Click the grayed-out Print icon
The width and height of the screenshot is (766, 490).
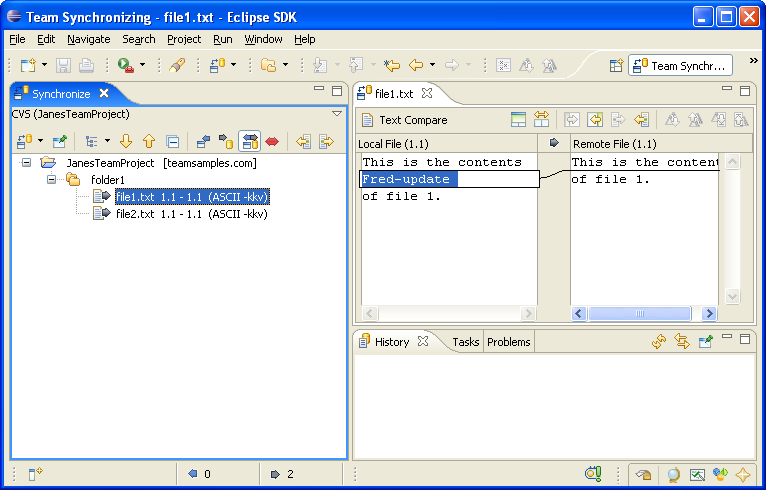pyautogui.click(x=86, y=65)
